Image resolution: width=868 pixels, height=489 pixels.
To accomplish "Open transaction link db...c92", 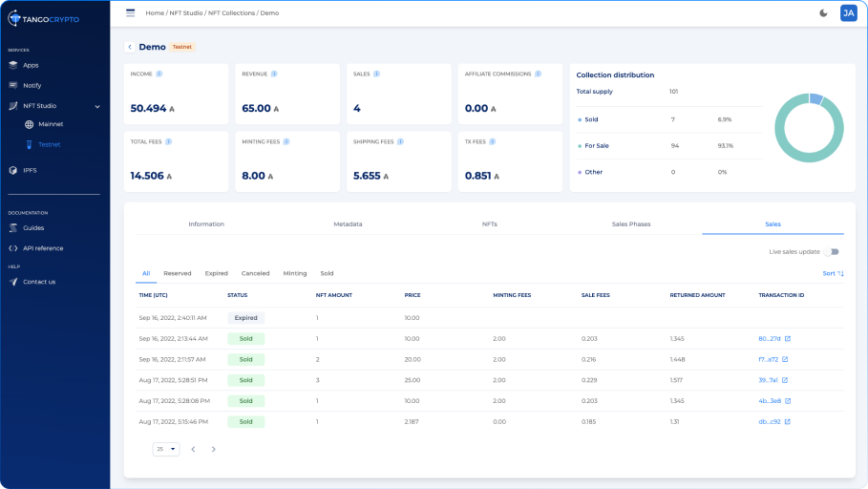I will tap(769, 421).
